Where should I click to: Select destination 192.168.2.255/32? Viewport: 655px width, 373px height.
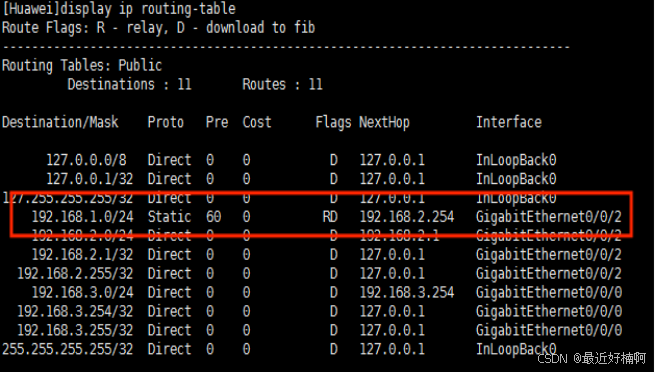coord(75,274)
